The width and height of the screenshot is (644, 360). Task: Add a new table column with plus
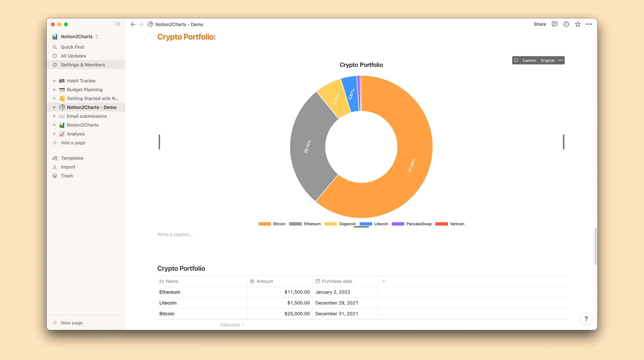384,281
